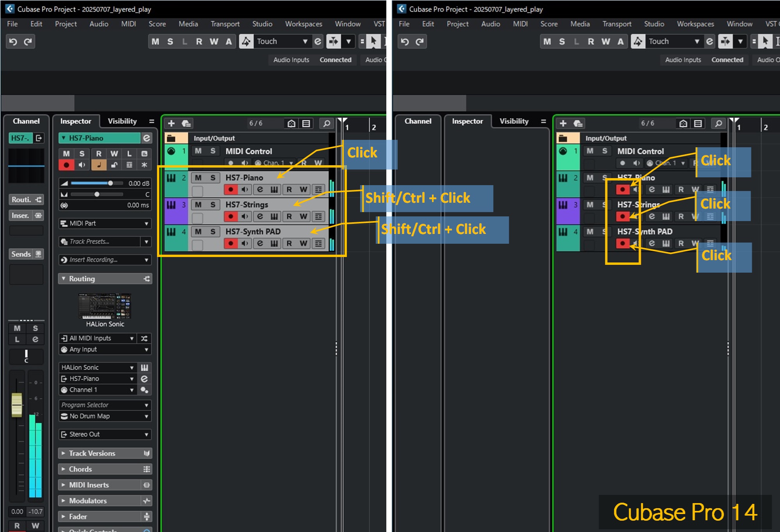Toggle record enable on HS7-Piano, right window
This screenshot has height=532, width=780.
pos(623,189)
